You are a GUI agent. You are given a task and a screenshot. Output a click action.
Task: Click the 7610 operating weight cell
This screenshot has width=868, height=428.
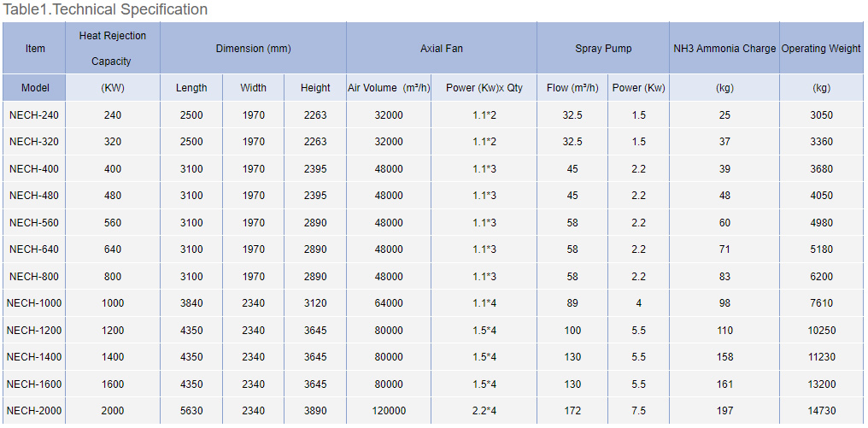point(821,303)
